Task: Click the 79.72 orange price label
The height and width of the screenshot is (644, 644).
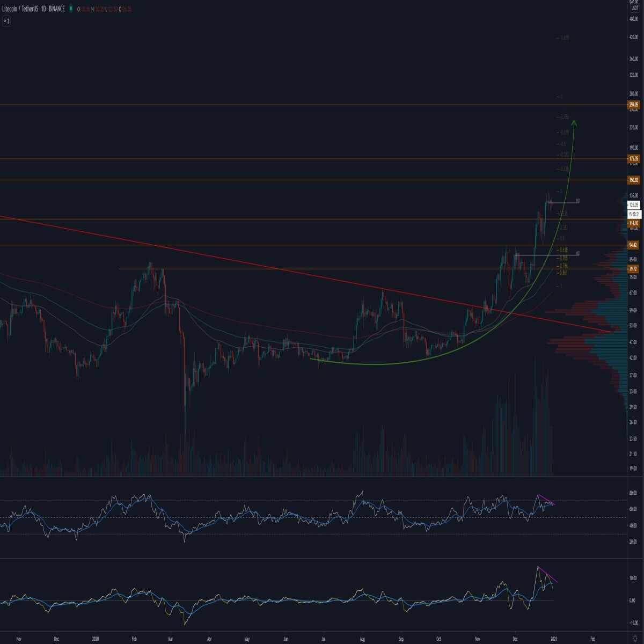Action: point(634,269)
